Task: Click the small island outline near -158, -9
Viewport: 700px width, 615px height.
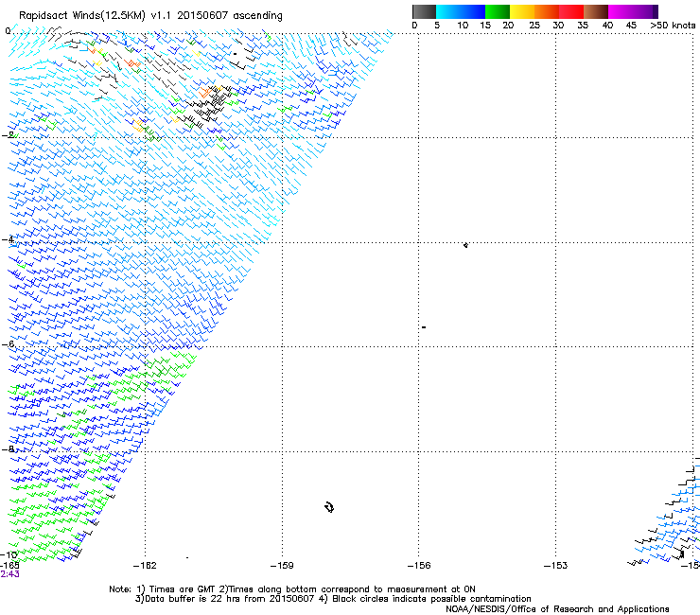Action: (329, 507)
